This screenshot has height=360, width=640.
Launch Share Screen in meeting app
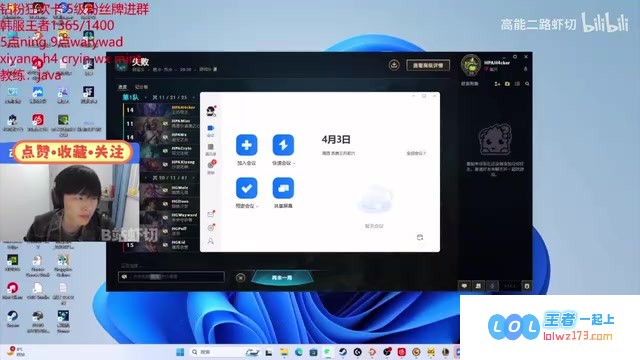coord(283,188)
